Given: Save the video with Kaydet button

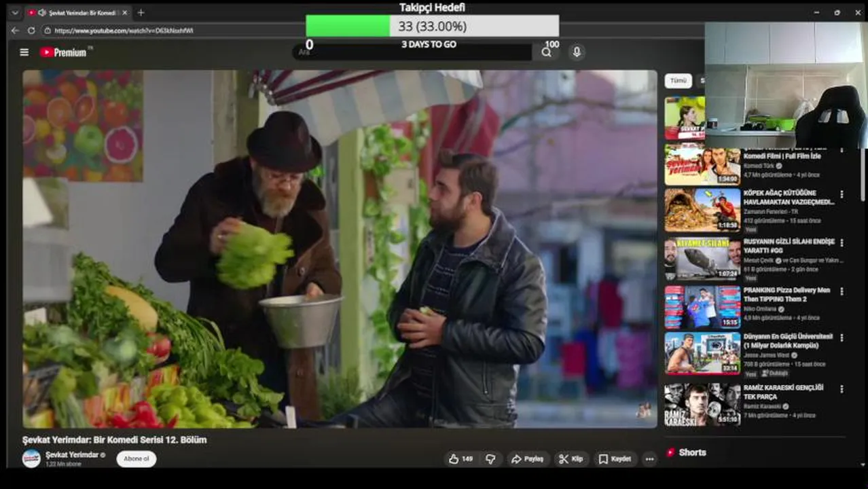Looking at the screenshot, I should coord(615,459).
